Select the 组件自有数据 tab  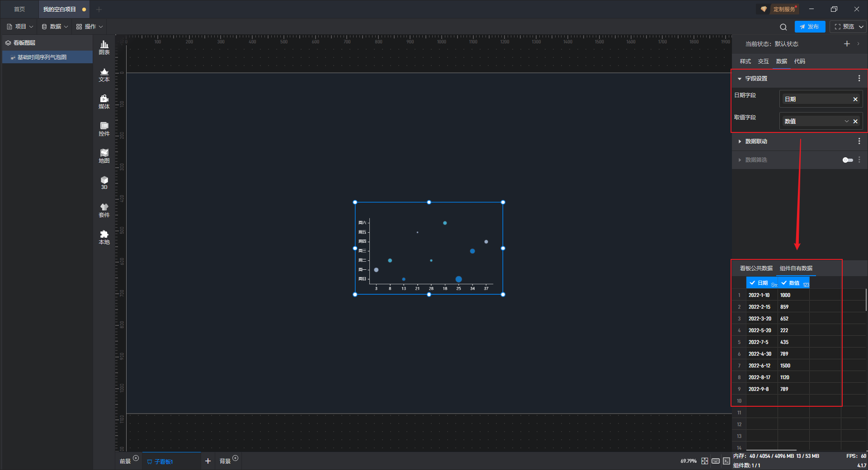pyautogui.click(x=796, y=268)
